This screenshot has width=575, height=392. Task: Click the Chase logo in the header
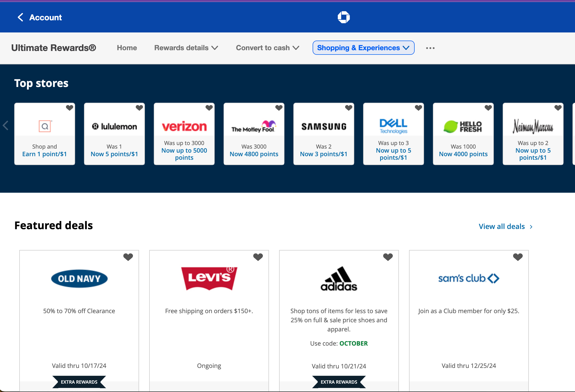tap(344, 17)
